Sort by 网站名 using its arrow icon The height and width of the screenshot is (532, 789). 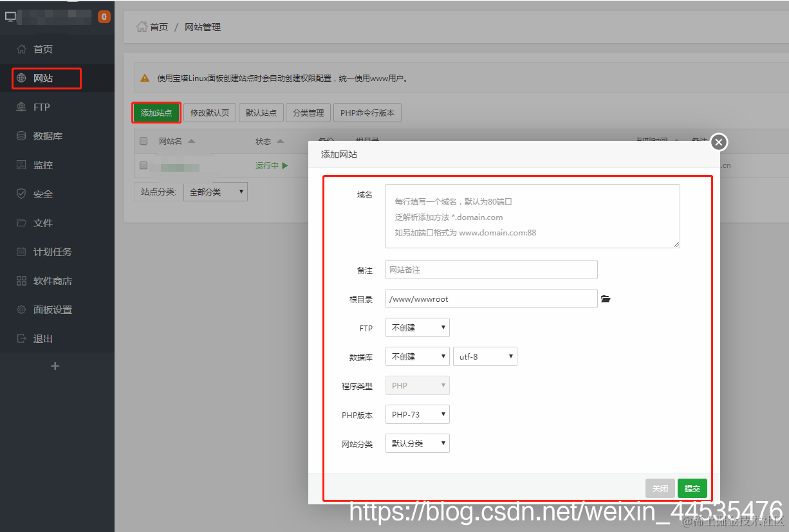[x=191, y=142]
